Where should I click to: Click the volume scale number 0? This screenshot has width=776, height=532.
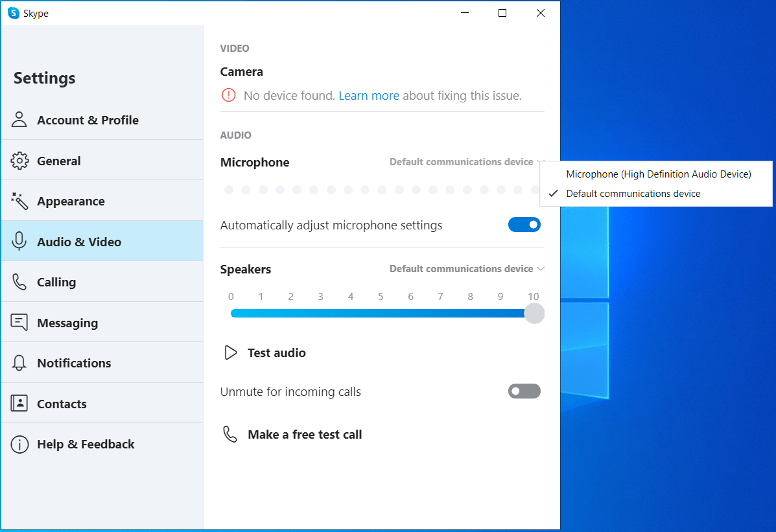tap(231, 296)
